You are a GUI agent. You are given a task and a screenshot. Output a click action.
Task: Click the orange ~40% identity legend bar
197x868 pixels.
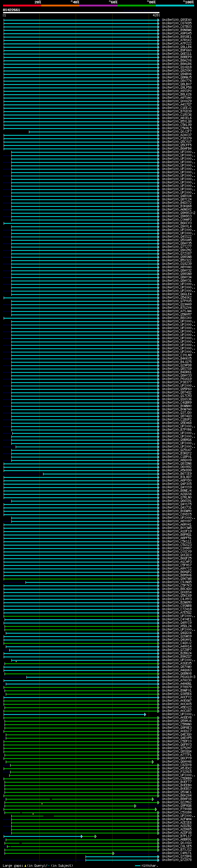pyautogui.click(x=60, y=6)
